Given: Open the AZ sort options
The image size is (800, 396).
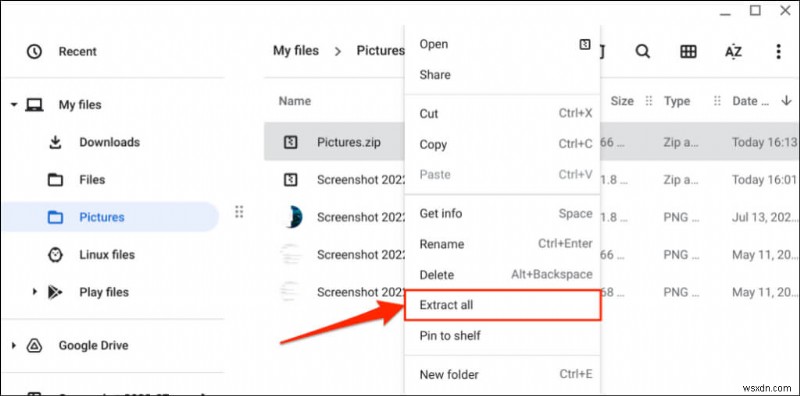Looking at the screenshot, I should (733, 52).
